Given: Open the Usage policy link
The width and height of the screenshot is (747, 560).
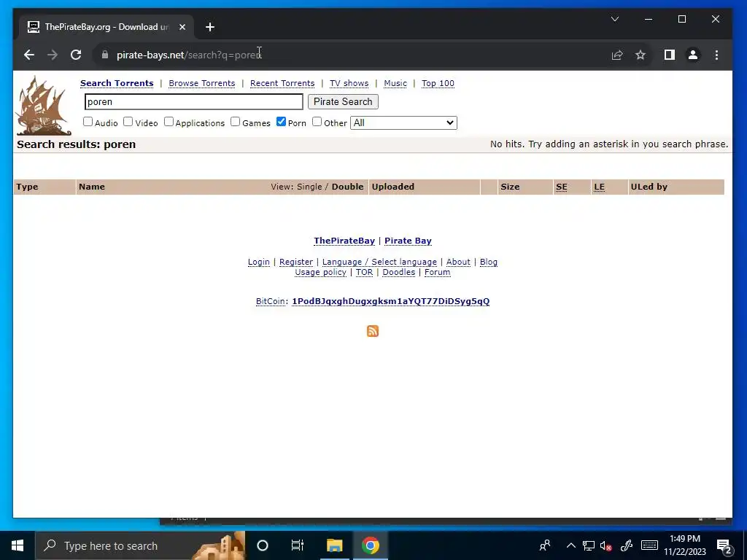Looking at the screenshot, I should tap(321, 273).
